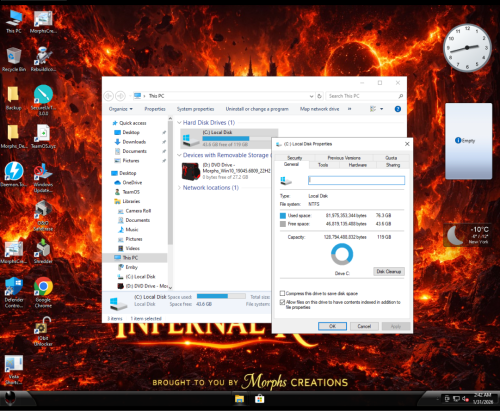Screen dimensions: 500x411
Task: Select the Shredder desktop shortcut
Action: click(43, 251)
